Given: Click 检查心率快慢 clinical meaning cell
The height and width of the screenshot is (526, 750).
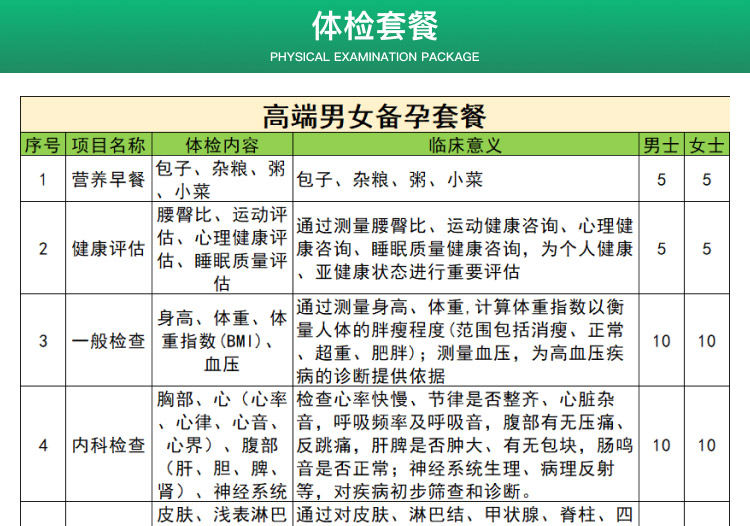Looking at the screenshot, I should tap(466, 444).
